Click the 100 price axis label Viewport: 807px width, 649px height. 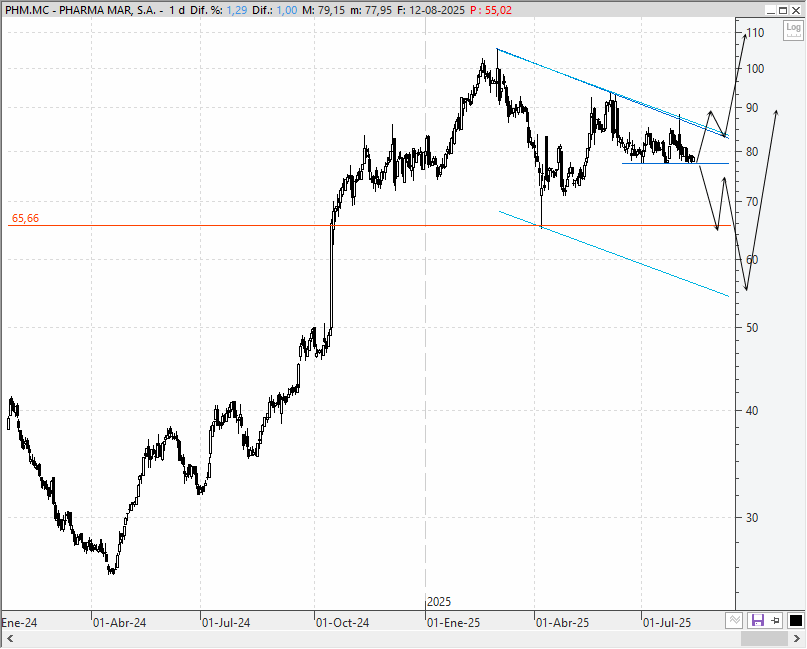(x=755, y=68)
